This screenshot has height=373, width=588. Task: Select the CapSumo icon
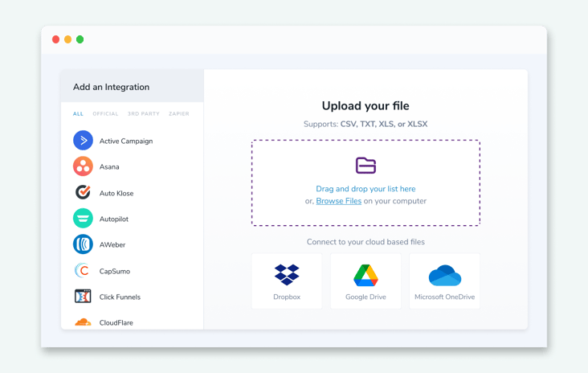click(83, 271)
